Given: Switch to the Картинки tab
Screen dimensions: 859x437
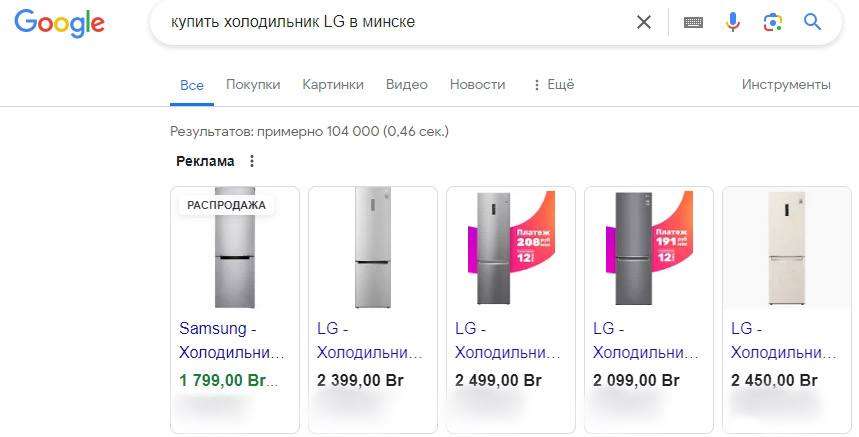Looking at the screenshot, I should (333, 85).
